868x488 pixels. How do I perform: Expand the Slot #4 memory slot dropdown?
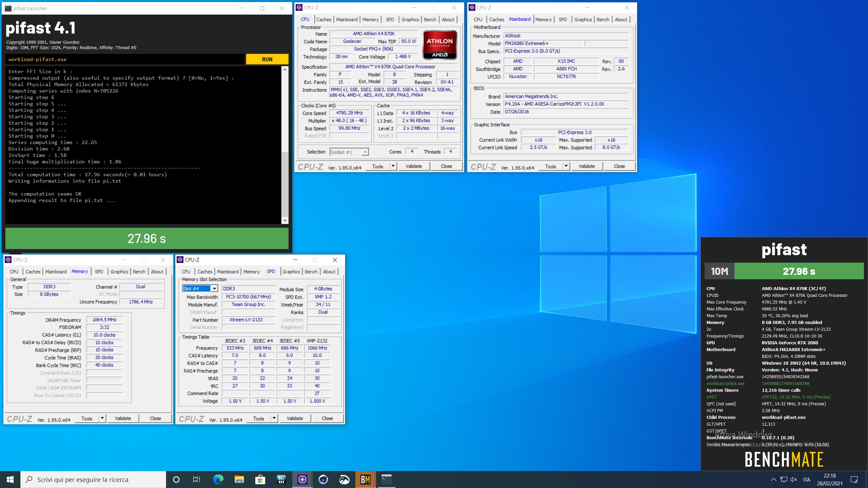(x=214, y=288)
